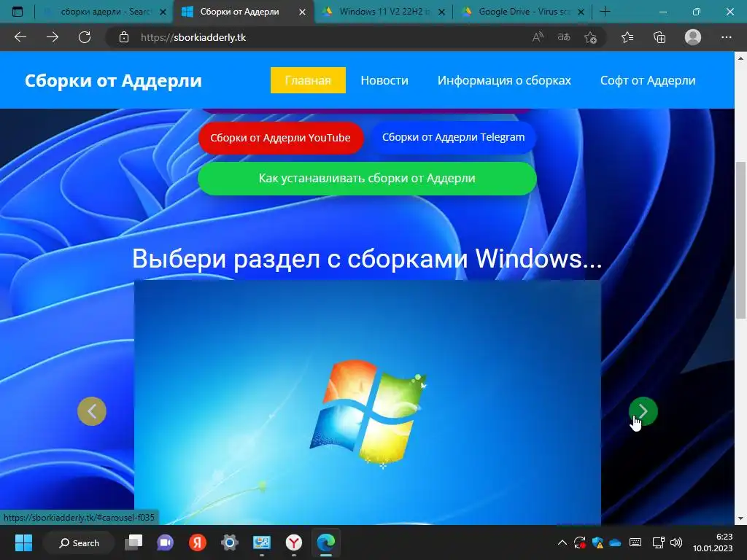Viewport: 747px width, 560px height.
Task: Open network tray icon
Action: 659,542
